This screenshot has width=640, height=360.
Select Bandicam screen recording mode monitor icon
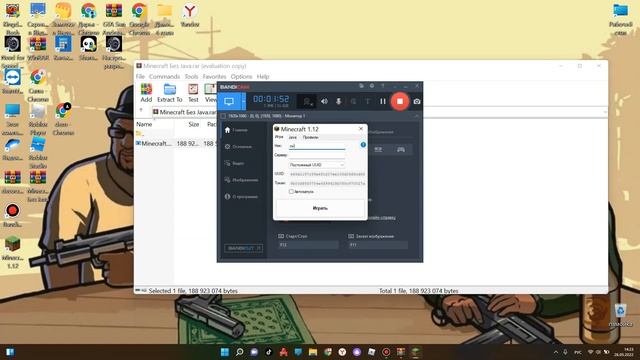[229, 101]
